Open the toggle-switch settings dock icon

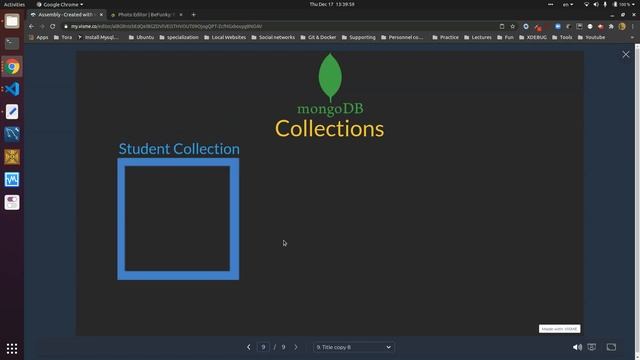(12, 202)
